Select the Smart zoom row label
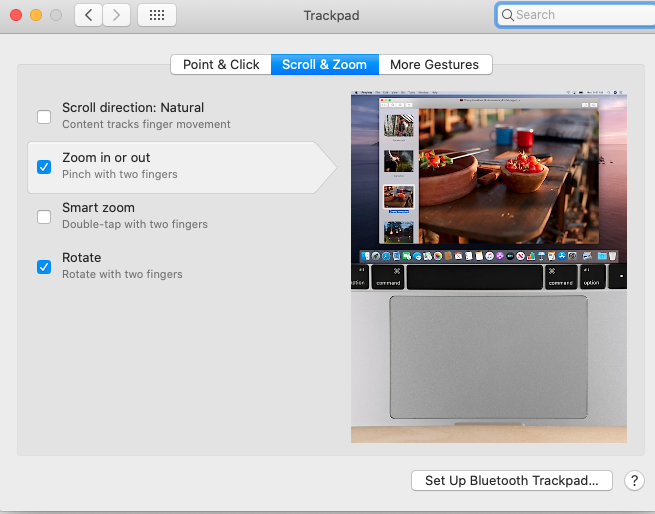The width and height of the screenshot is (655, 514). (99, 208)
